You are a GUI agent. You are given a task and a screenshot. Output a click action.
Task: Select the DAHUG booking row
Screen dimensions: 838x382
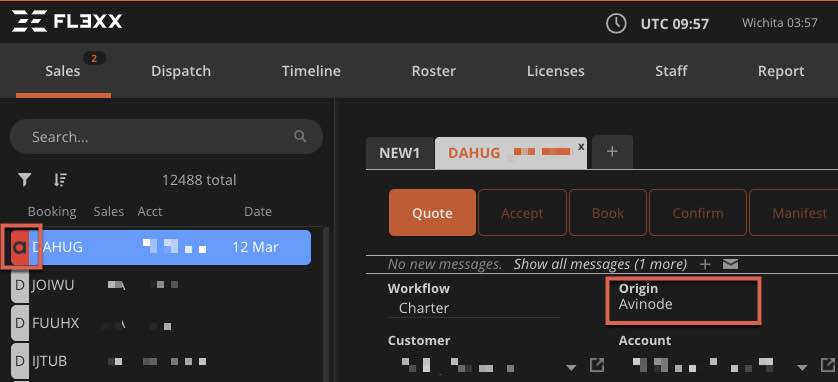click(161, 247)
